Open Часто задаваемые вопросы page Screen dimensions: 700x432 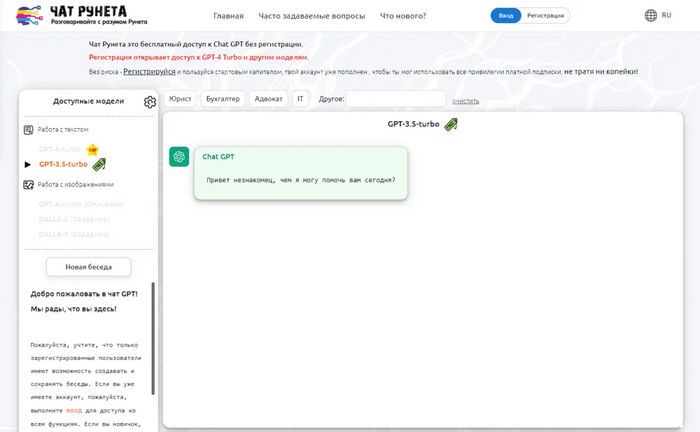point(312,16)
